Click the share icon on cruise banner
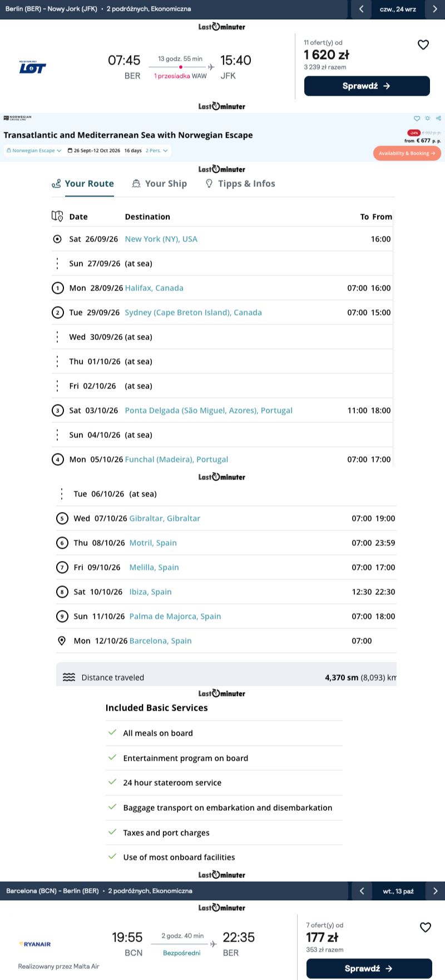 (x=439, y=119)
